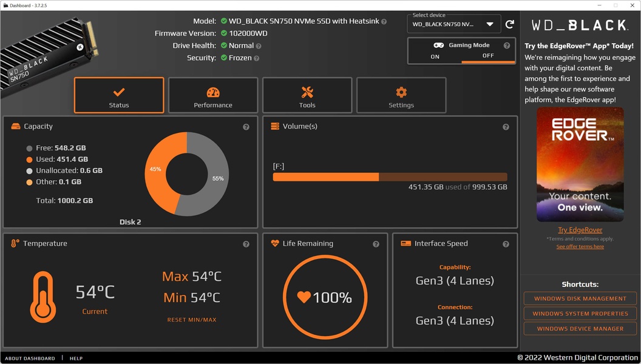The height and width of the screenshot is (364, 641).
Task: Switch to the Performance tab
Action: pyautogui.click(x=213, y=96)
